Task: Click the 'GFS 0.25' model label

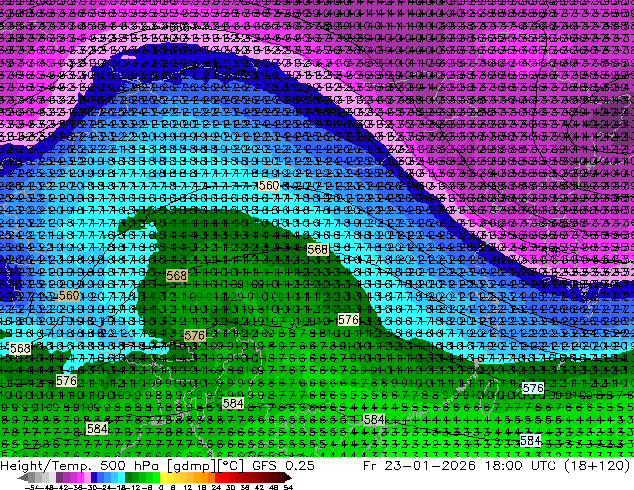Action: coord(283,466)
